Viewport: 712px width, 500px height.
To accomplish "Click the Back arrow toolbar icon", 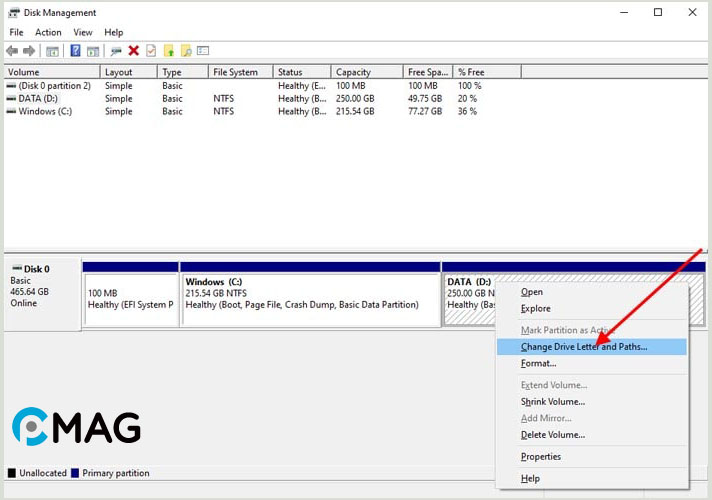I will tap(12, 51).
